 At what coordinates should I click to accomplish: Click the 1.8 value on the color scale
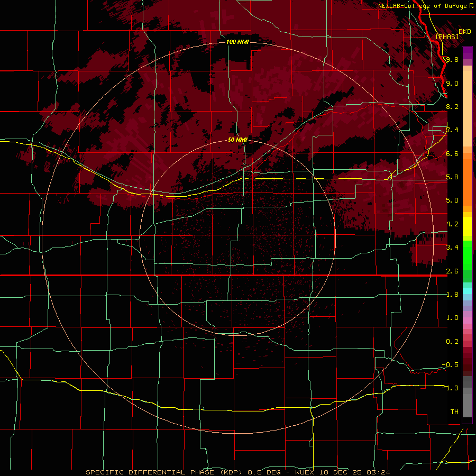[x=452, y=294]
